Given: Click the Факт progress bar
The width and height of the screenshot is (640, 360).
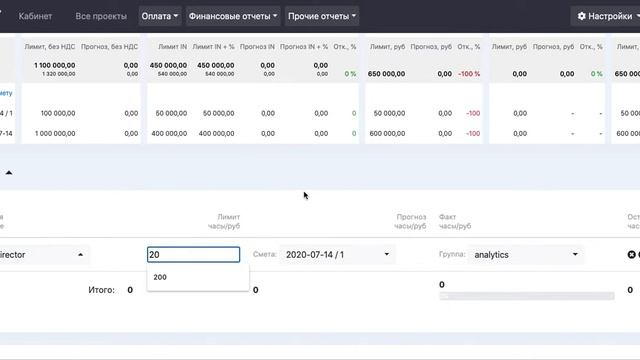Looking at the screenshot, I should pos(527,296).
